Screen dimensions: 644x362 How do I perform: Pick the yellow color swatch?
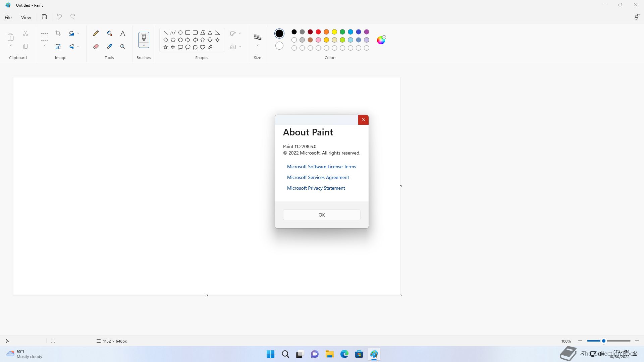pyautogui.click(x=334, y=32)
